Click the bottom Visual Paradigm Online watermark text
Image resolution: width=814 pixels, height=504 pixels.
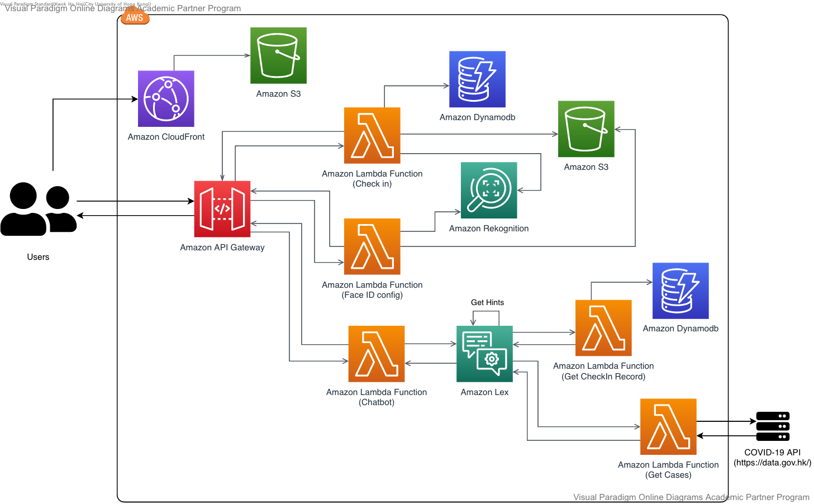[x=691, y=497]
